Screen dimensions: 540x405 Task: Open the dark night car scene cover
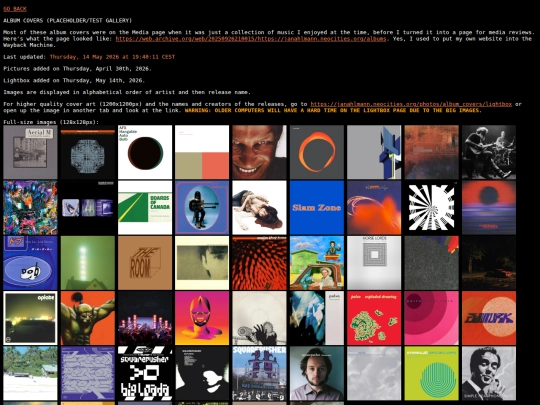(489, 263)
